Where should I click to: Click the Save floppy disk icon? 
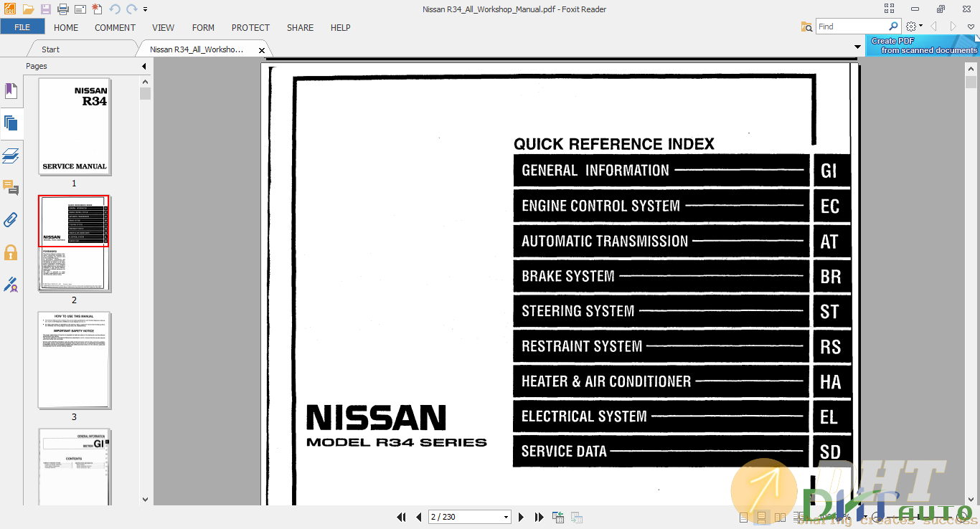[46, 9]
